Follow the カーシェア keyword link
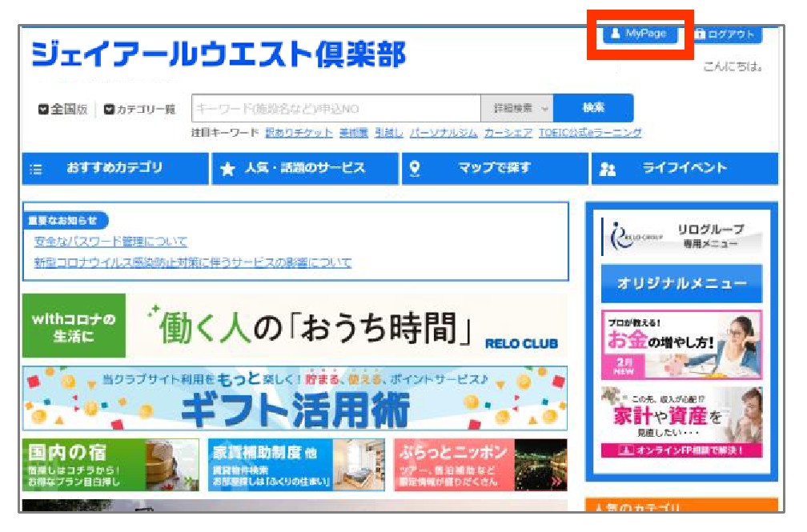Image resolution: width=807 pixels, height=532 pixels. (508, 133)
